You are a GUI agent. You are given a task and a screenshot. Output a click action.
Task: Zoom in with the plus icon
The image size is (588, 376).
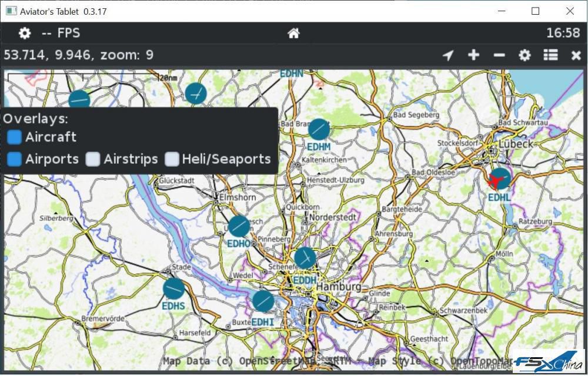point(473,55)
